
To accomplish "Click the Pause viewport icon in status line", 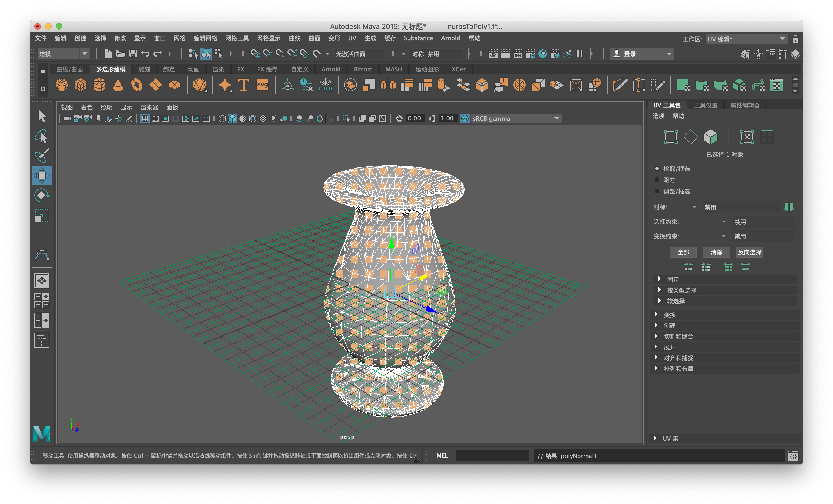I will point(579,54).
